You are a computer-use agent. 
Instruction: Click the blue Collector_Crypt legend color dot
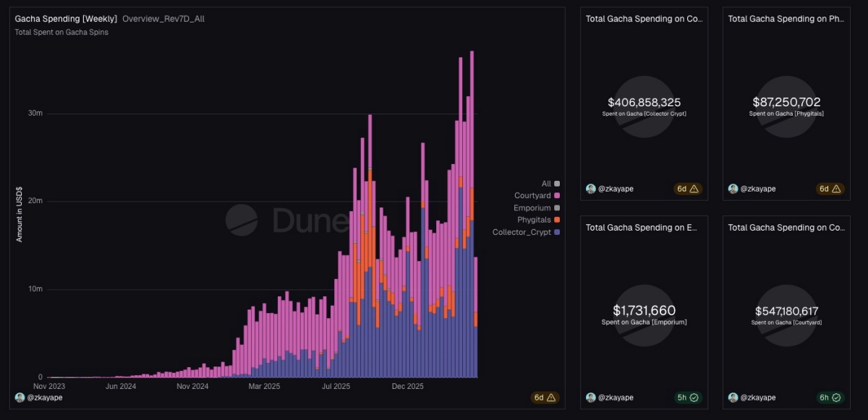tap(557, 232)
